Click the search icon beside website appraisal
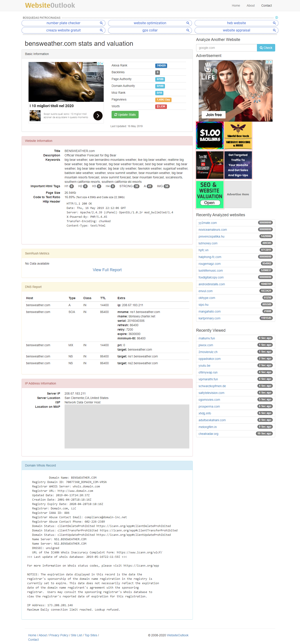The height and width of the screenshot is (644, 300). (x=274, y=30)
